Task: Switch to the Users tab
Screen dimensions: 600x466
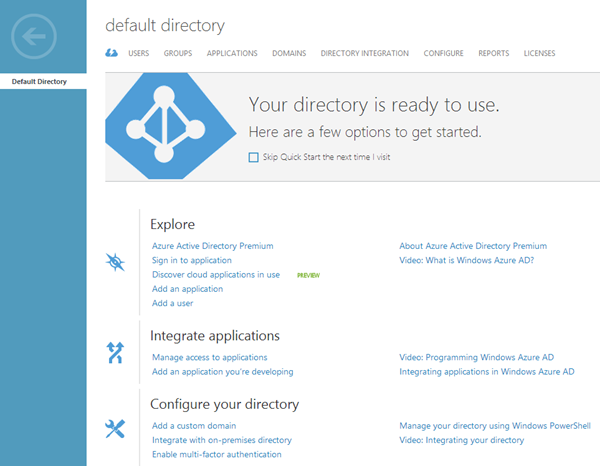Action: pos(139,53)
